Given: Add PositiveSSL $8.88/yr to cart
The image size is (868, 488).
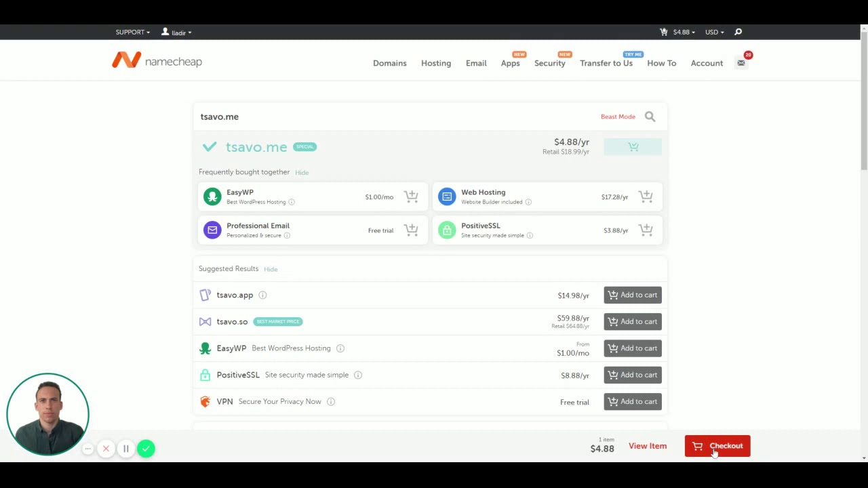Looking at the screenshot, I should (633, 375).
